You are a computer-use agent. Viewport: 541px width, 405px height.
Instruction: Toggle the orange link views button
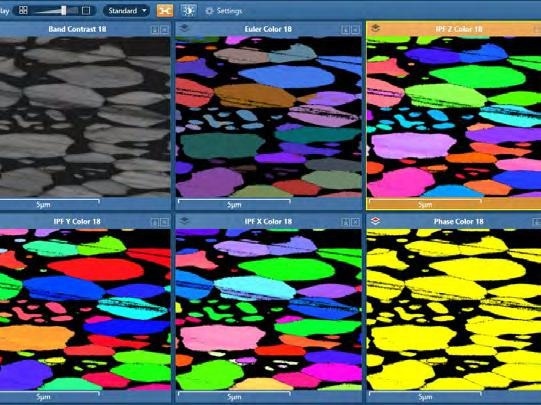[x=165, y=11]
